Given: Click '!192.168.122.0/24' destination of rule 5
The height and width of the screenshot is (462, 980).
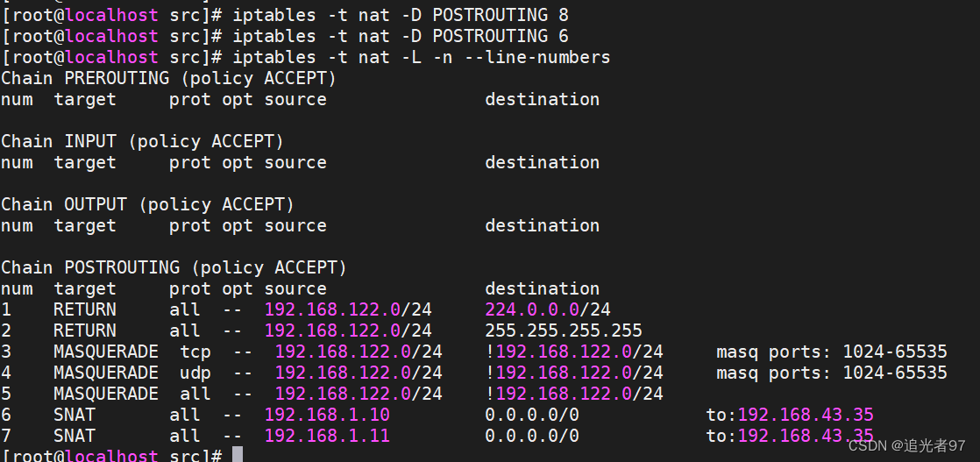Looking at the screenshot, I should pyautogui.click(x=574, y=394).
